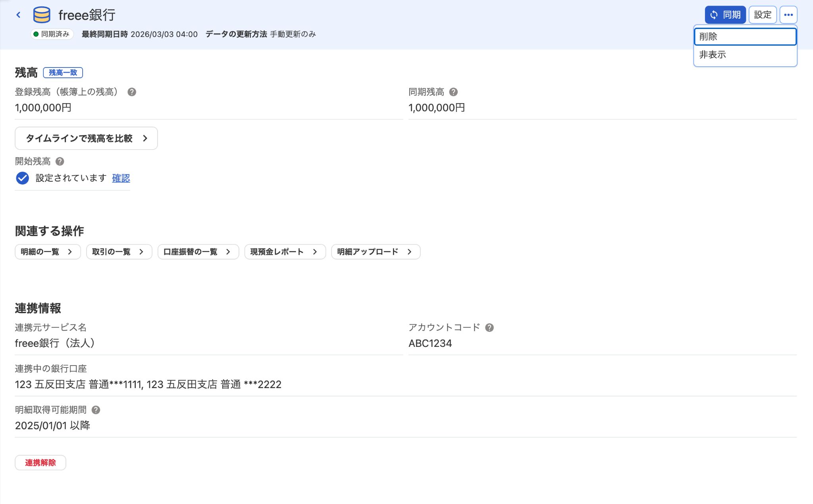Open the 設定 settings button
The width and height of the screenshot is (813, 504).
[763, 15]
